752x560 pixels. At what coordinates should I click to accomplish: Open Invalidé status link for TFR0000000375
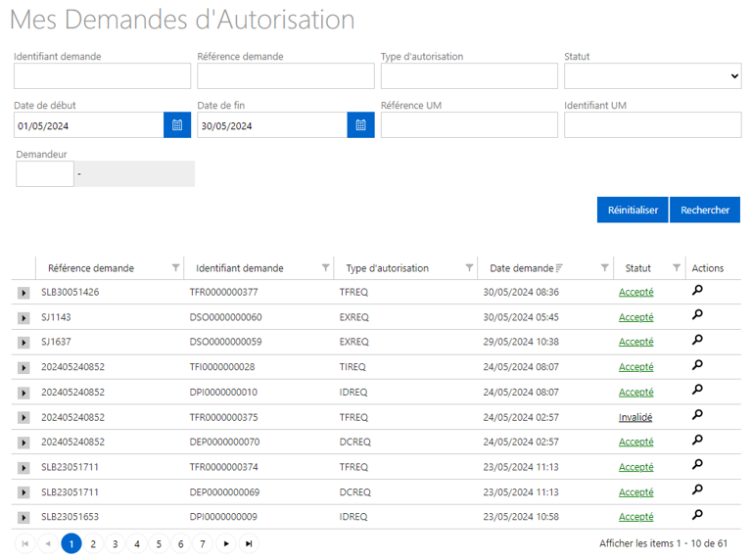[x=635, y=417]
